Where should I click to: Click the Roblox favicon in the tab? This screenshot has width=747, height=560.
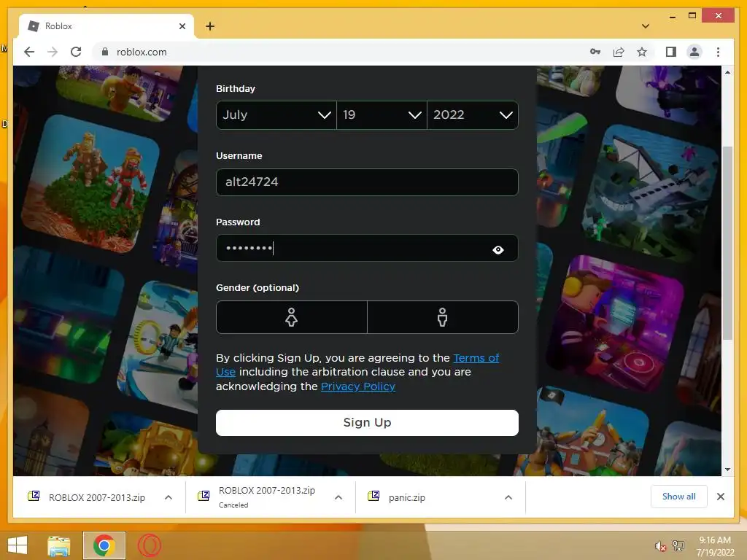click(34, 26)
